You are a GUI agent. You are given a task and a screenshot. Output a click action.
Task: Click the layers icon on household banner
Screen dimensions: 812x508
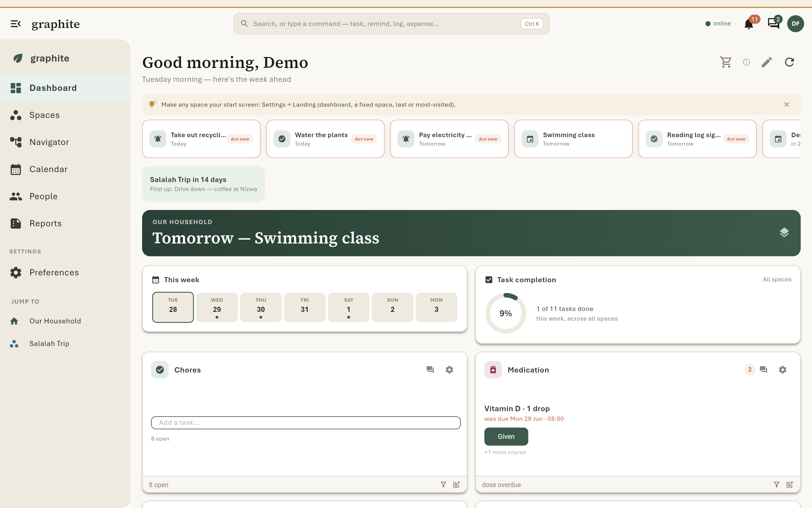click(784, 233)
